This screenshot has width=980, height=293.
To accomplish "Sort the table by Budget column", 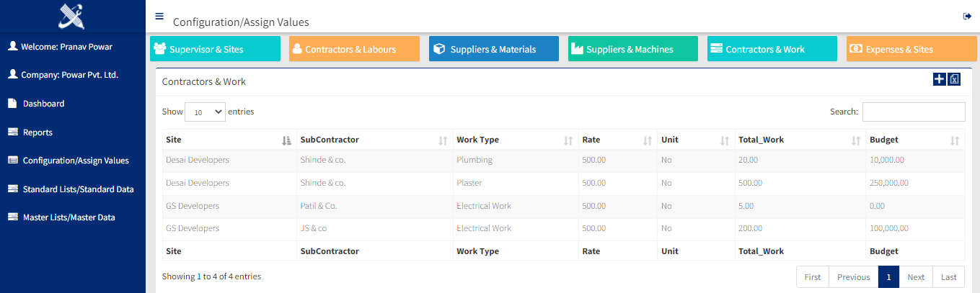I will pyautogui.click(x=914, y=140).
